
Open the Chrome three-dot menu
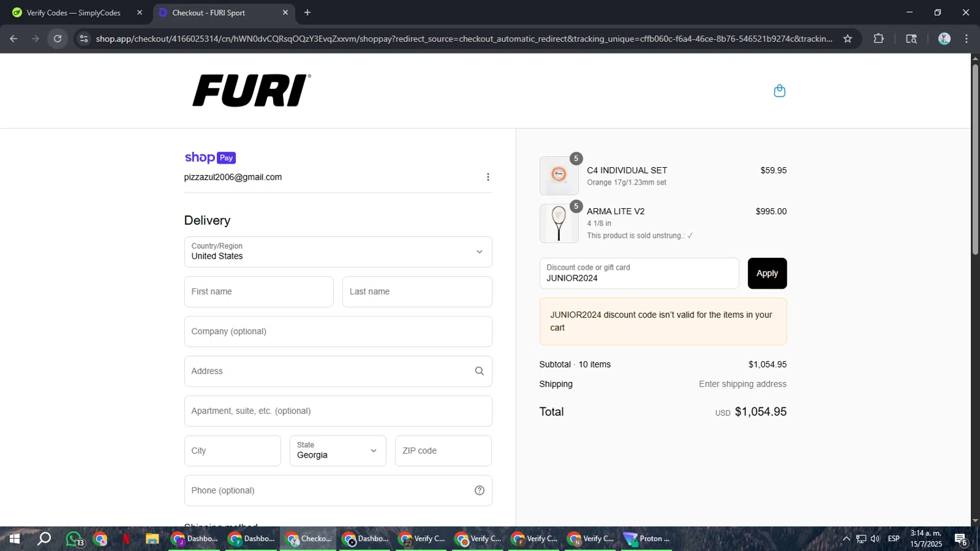click(966, 39)
